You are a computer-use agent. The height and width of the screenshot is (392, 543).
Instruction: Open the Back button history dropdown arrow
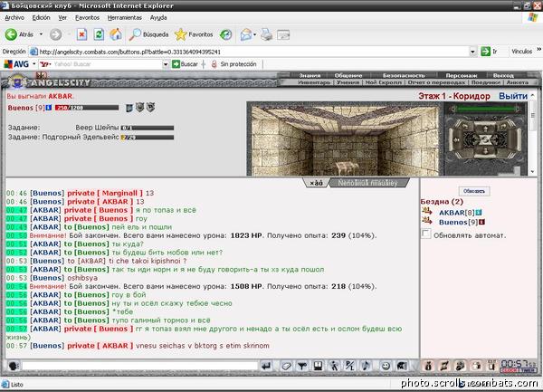click(x=41, y=34)
